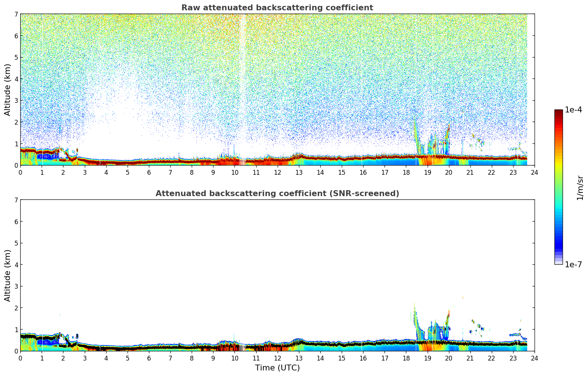Click 'Altitude (km)' label of the SNR-screened plot

[8, 275]
